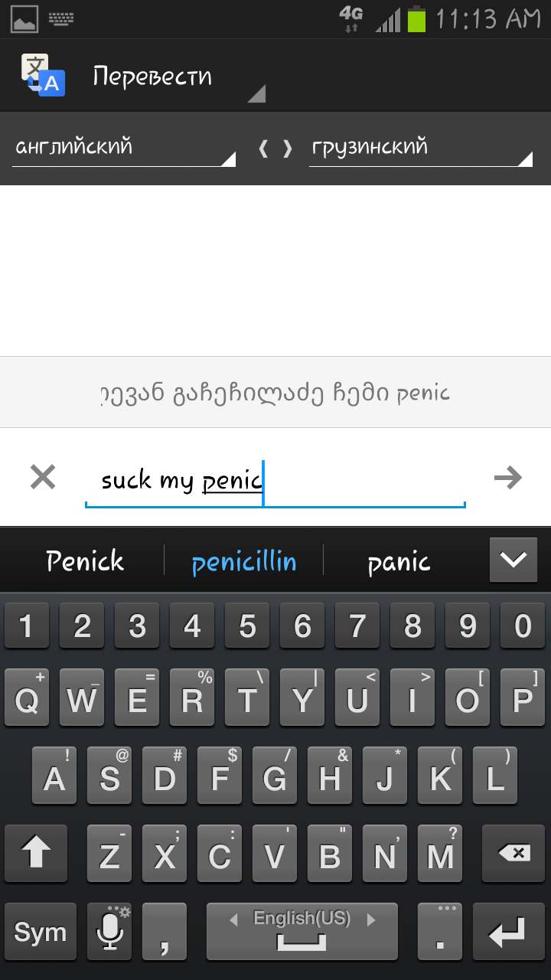Screen dimensions: 551x980
Task: Tap the backspace delete key
Action: 507,853
